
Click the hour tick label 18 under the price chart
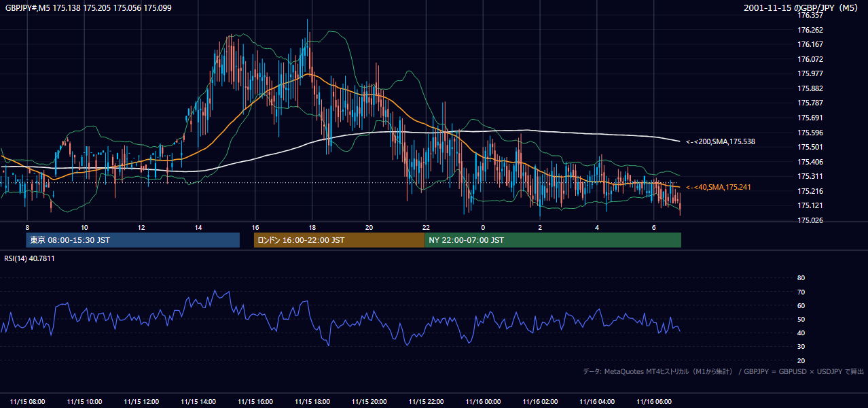point(312,227)
